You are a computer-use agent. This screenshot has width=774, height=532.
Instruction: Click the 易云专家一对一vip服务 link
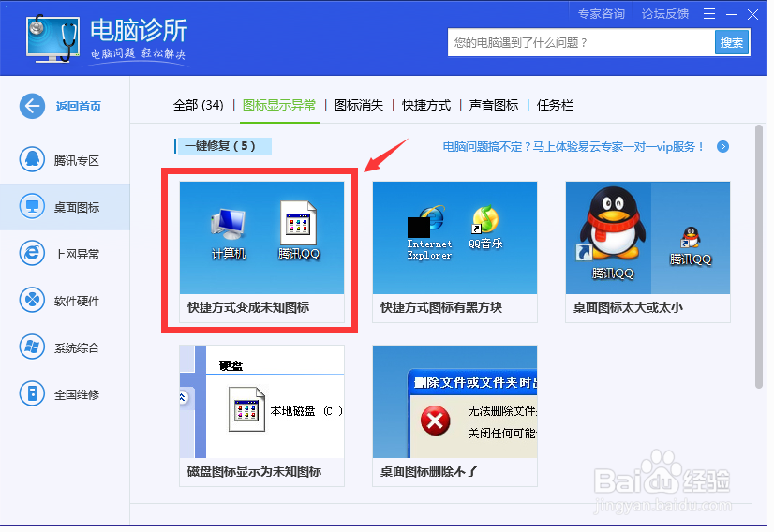tap(573, 146)
